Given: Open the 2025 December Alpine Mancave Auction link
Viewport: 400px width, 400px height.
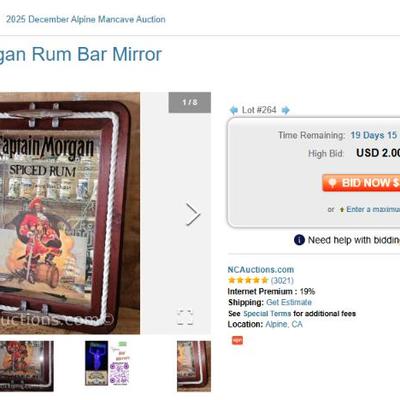Looking at the screenshot, I should (x=86, y=19).
